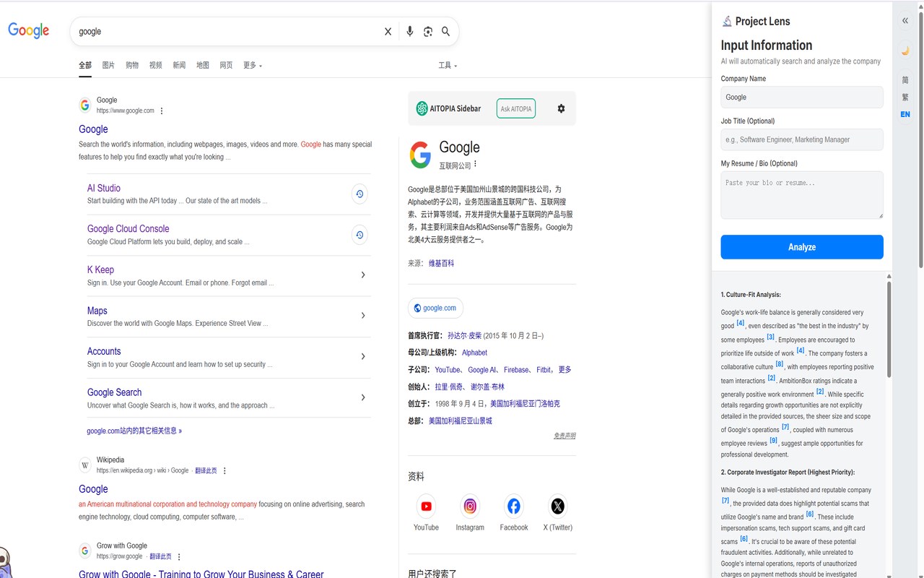Select the 全部 search tab

pyautogui.click(x=85, y=65)
